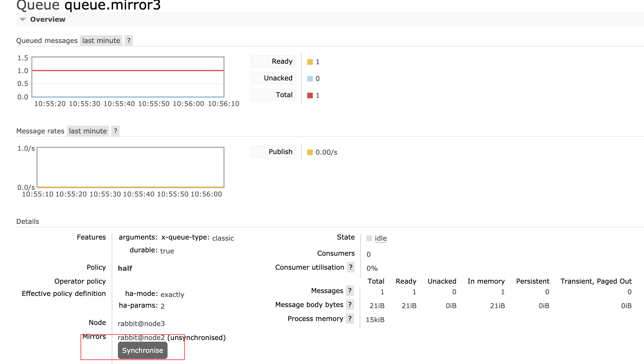Click help icon beside Messages row
644x364 pixels.
tap(350, 291)
